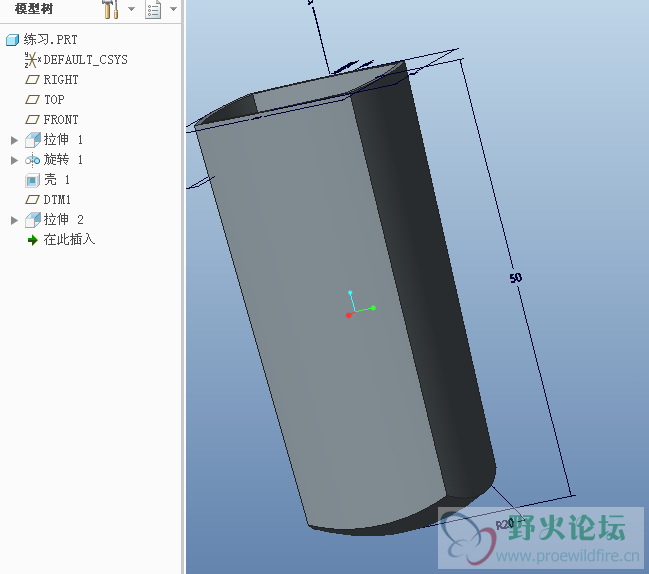Screen dimensions: 649x574
Task: Select the RIGHT datum plane icon
Action: [32, 80]
